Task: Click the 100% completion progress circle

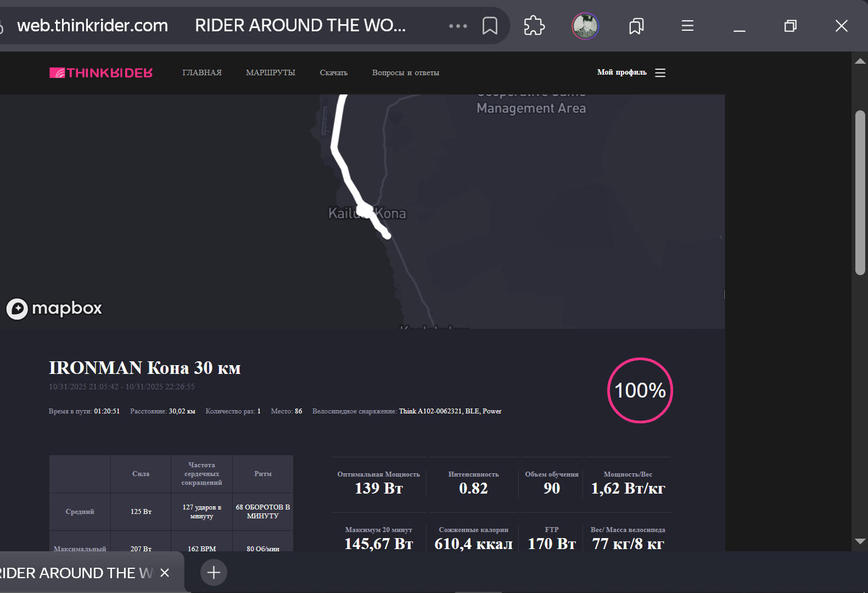Action: [x=640, y=390]
